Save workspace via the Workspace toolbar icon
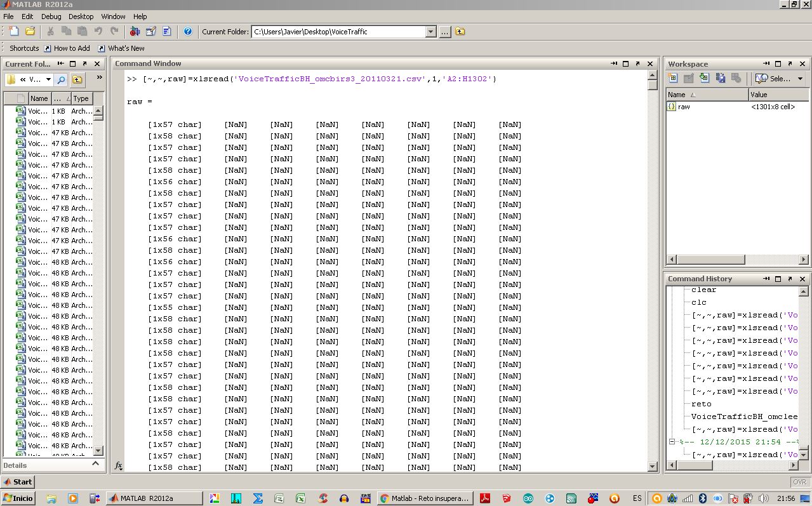Screen dimensions: 812x506 click(721, 78)
